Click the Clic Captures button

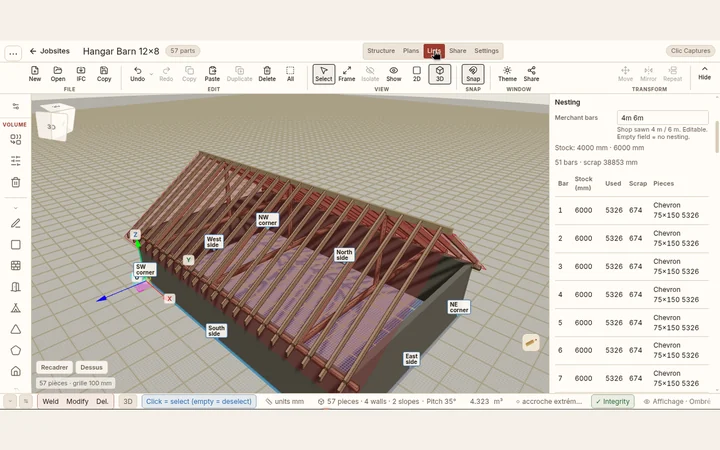[x=690, y=51]
